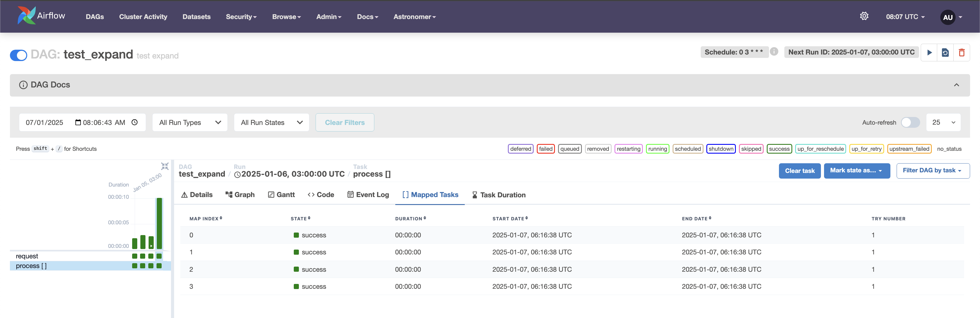Open All Run Types dropdown
The width and height of the screenshot is (980, 318).
pyautogui.click(x=190, y=122)
